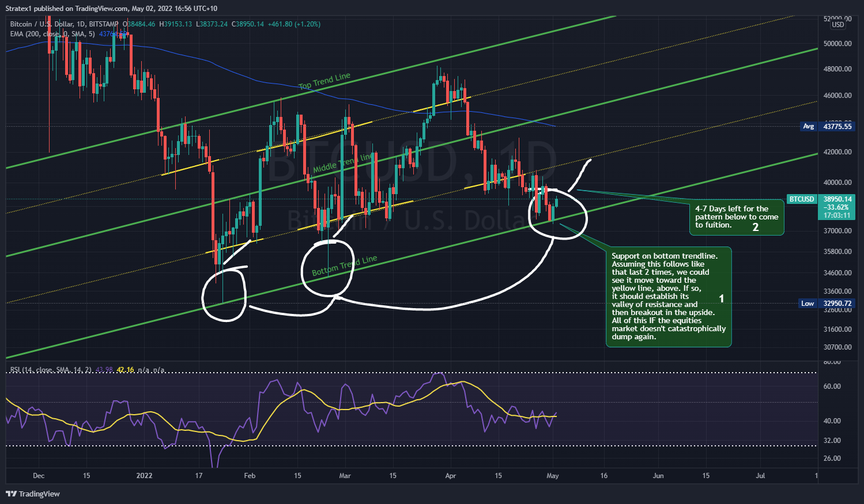Select the RSI (14, close, SMA, 14, 2) indicator legend
This screenshot has width=864, height=504.
[51, 370]
